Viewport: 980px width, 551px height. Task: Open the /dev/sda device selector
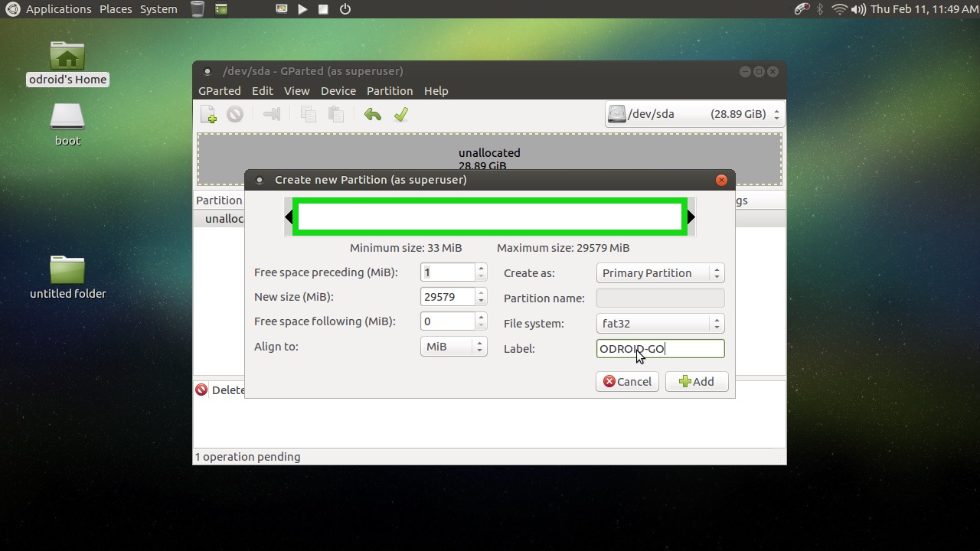tap(694, 114)
